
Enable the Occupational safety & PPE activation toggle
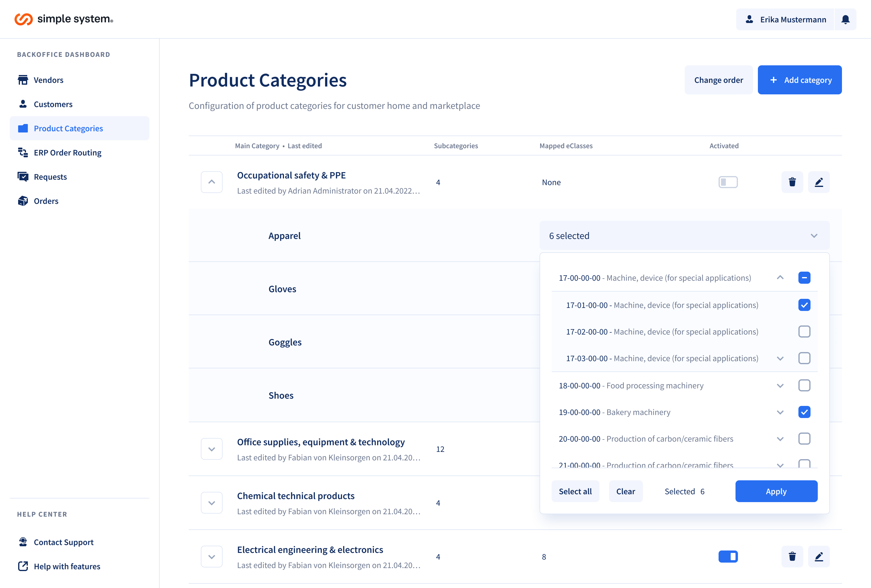tap(728, 182)
